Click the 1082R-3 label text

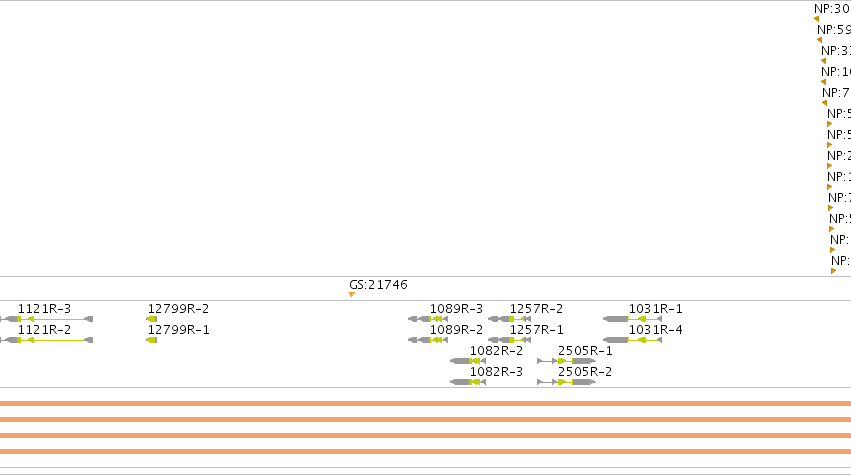click(496, 372)
